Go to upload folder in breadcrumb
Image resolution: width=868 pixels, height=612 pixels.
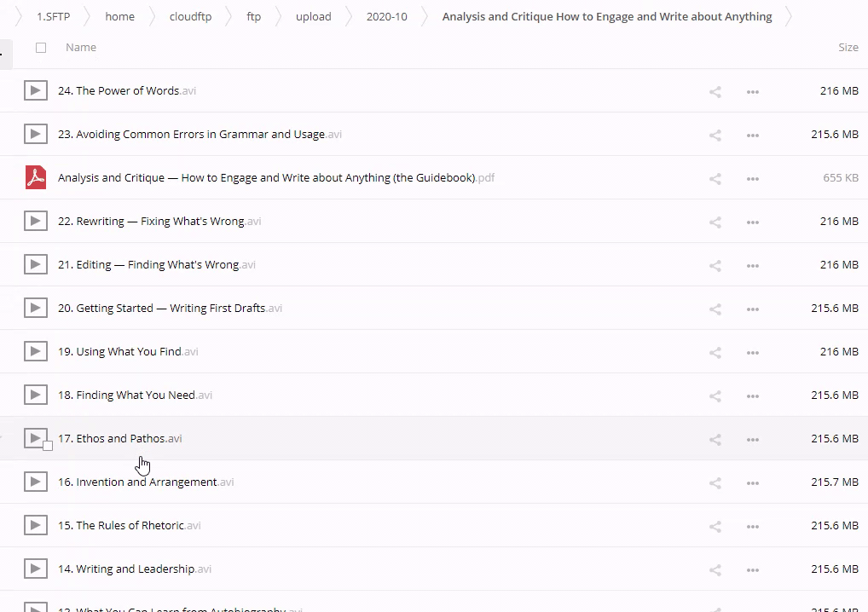pyautogui.click(x=313, y=17)
